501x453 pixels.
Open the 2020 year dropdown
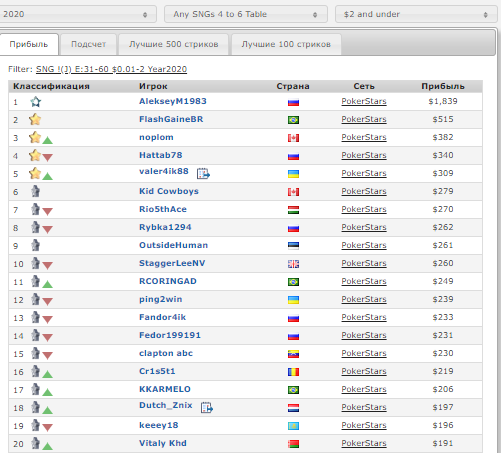(x=77, y=14)
